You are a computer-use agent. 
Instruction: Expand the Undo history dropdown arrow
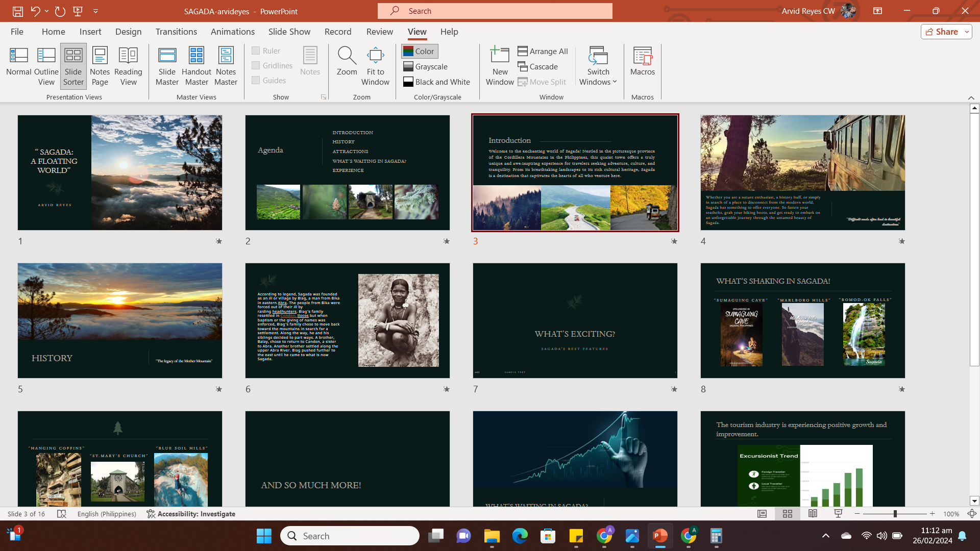click(x=46, y=11)
